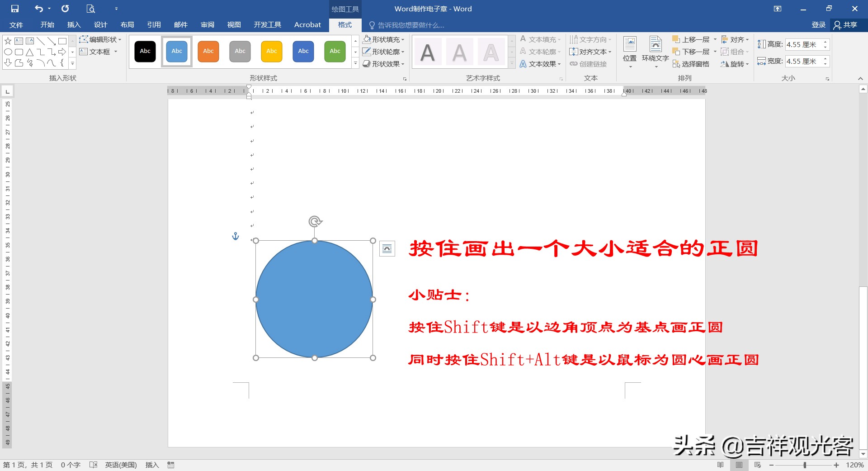Open wrap text (环绕文字) menu
Screen dimensions: 868x471
(x=656, y=52)
